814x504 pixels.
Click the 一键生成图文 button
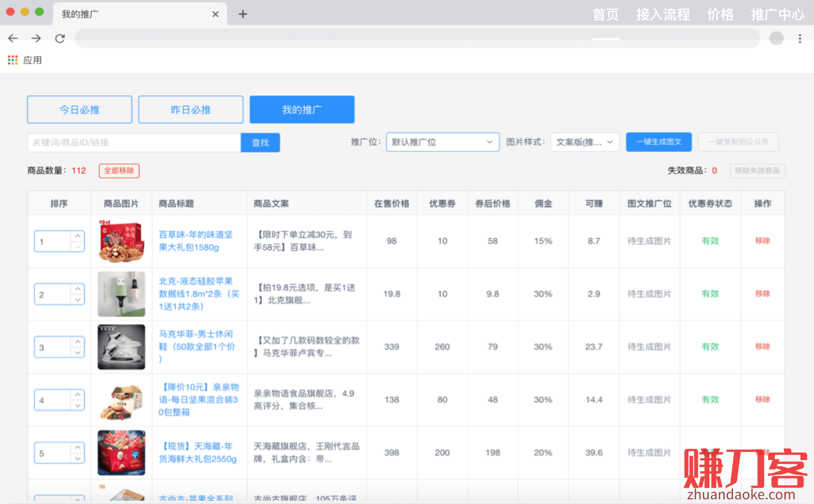pos(658,142)
